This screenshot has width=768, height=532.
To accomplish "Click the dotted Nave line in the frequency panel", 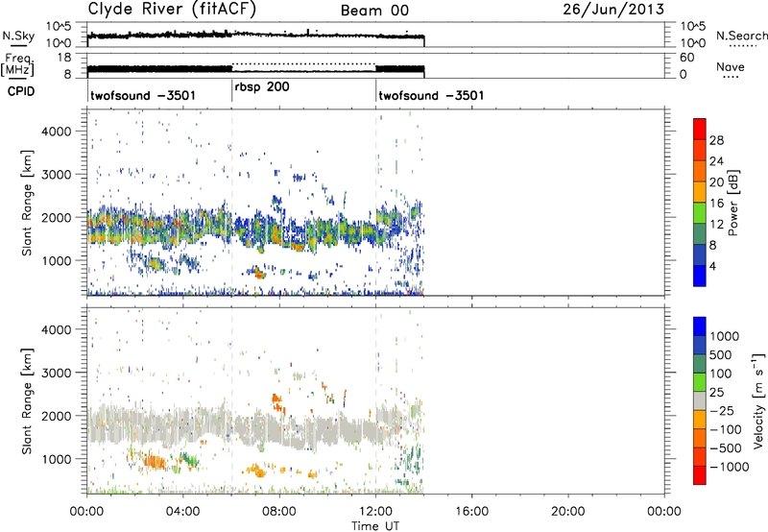I will 303,63.
